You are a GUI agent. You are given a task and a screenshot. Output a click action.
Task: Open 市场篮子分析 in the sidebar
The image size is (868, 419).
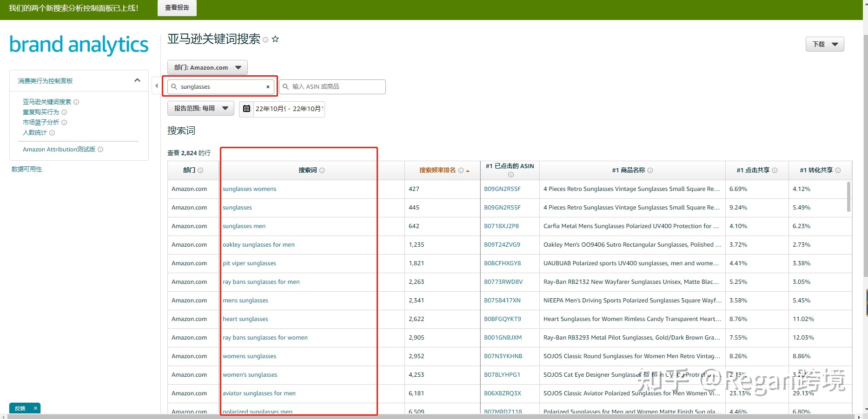[41, 122]
